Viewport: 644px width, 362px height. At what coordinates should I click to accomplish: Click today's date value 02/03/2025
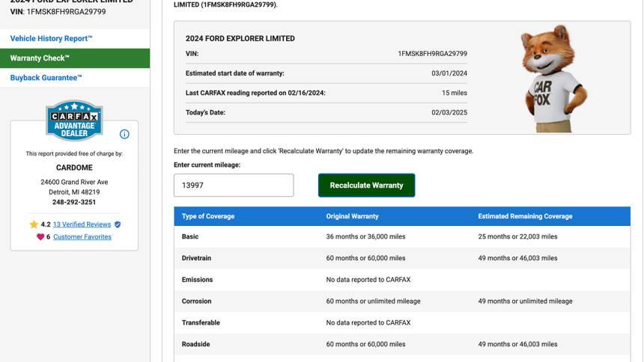(449, 112)
